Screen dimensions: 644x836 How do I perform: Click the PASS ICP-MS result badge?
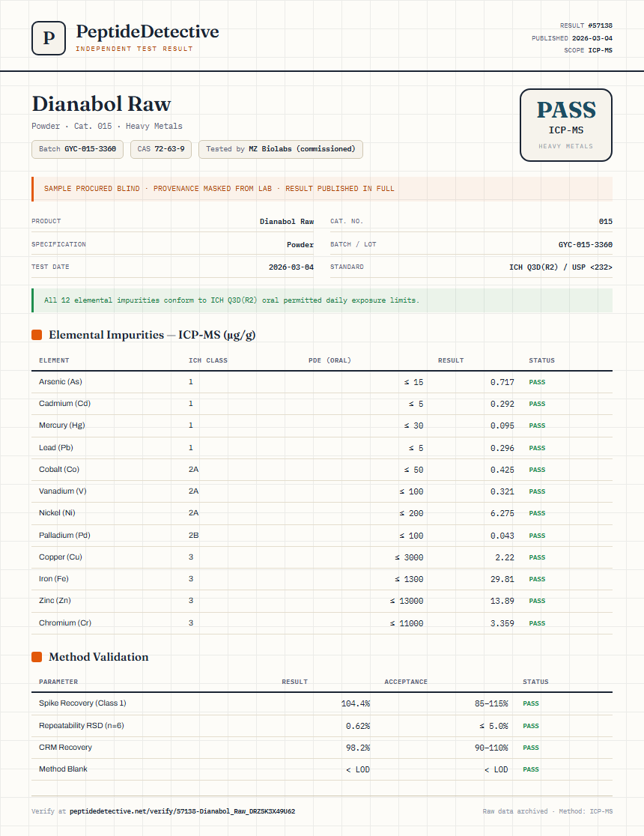[565, 125]
